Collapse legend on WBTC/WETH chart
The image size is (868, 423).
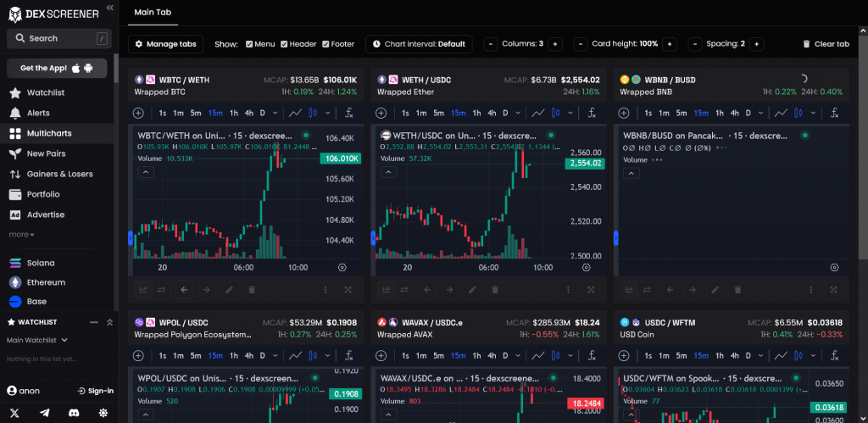[146, 172]
